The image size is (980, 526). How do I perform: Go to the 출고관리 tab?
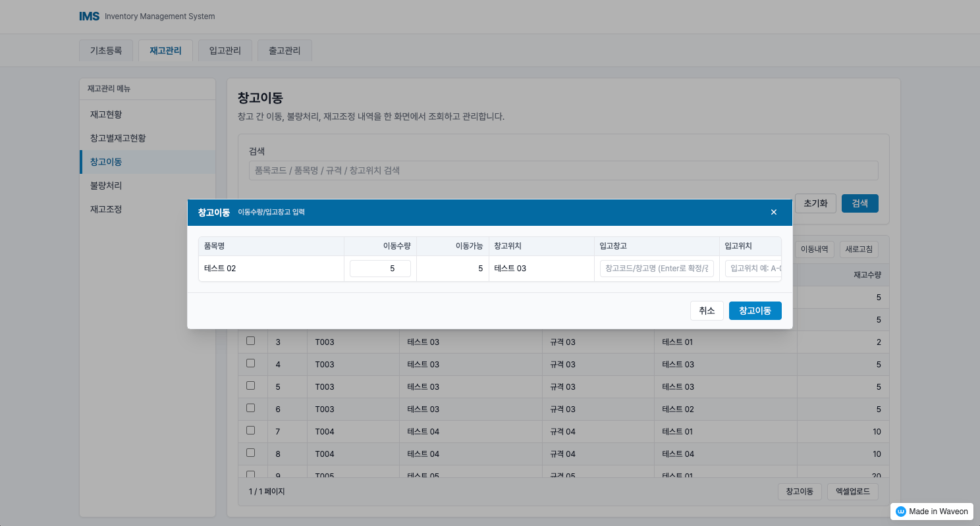click(285, 51)
